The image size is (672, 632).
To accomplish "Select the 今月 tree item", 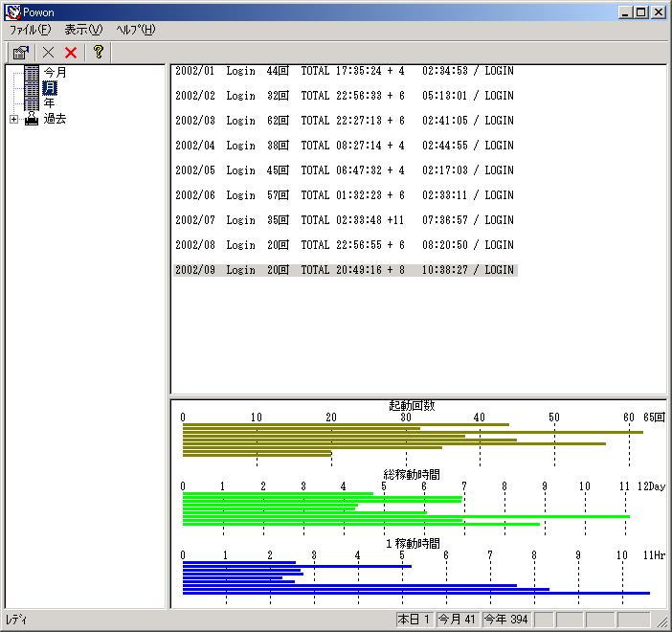I will 55,73.
